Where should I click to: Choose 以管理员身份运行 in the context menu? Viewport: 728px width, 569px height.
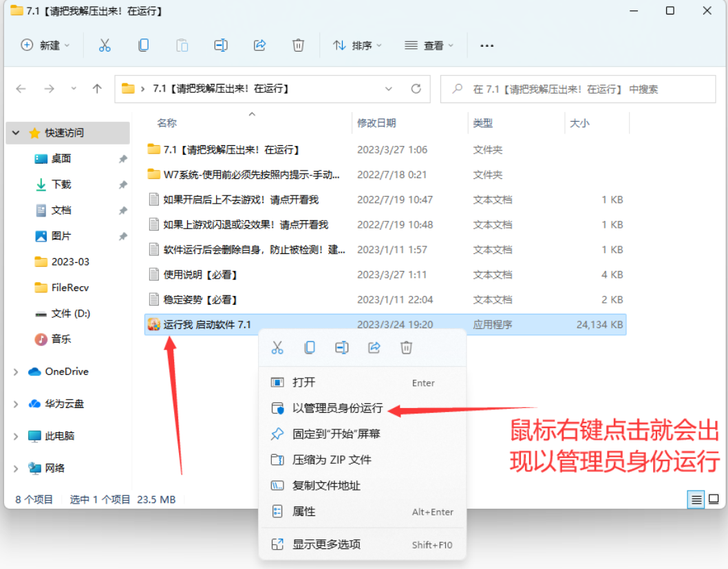tap(362, 409)
